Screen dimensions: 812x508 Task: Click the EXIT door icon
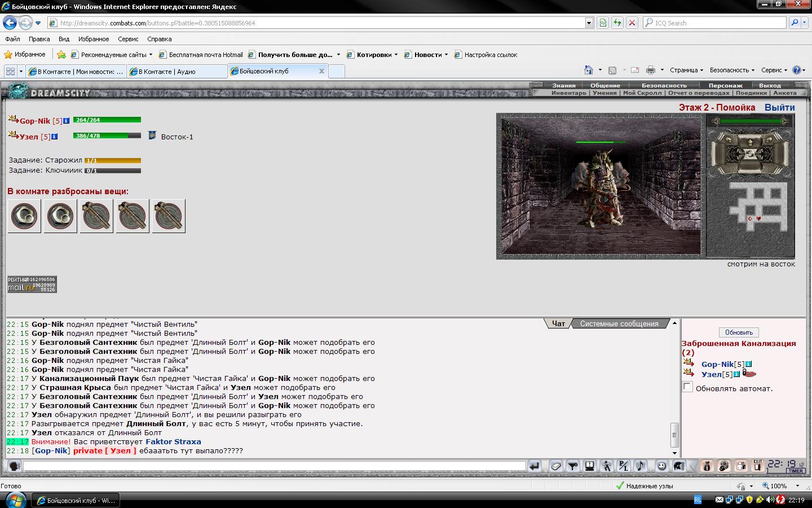point(757,466)
